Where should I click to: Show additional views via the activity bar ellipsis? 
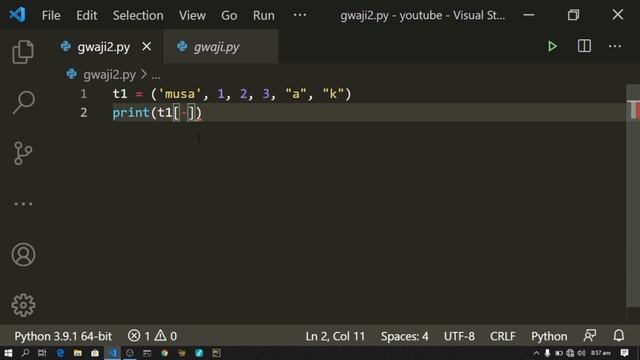(23, 204)
